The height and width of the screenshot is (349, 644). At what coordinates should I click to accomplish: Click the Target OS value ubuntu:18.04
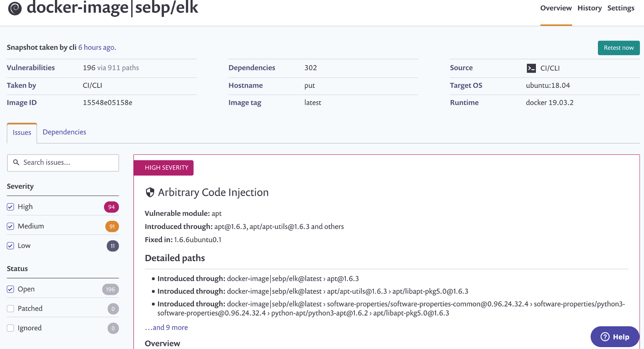point(548,85)
